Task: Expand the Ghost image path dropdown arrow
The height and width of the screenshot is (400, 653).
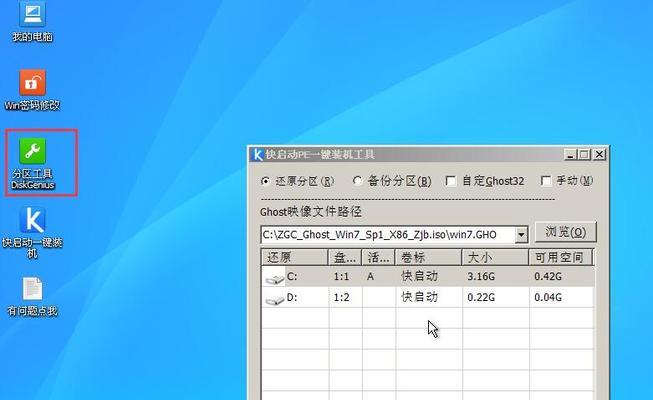Action: pos(521,235)
